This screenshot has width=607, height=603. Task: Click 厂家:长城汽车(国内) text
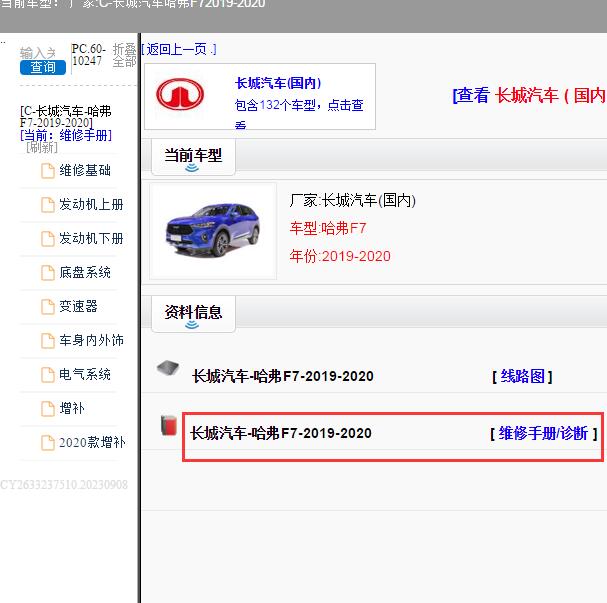(353, 200)
